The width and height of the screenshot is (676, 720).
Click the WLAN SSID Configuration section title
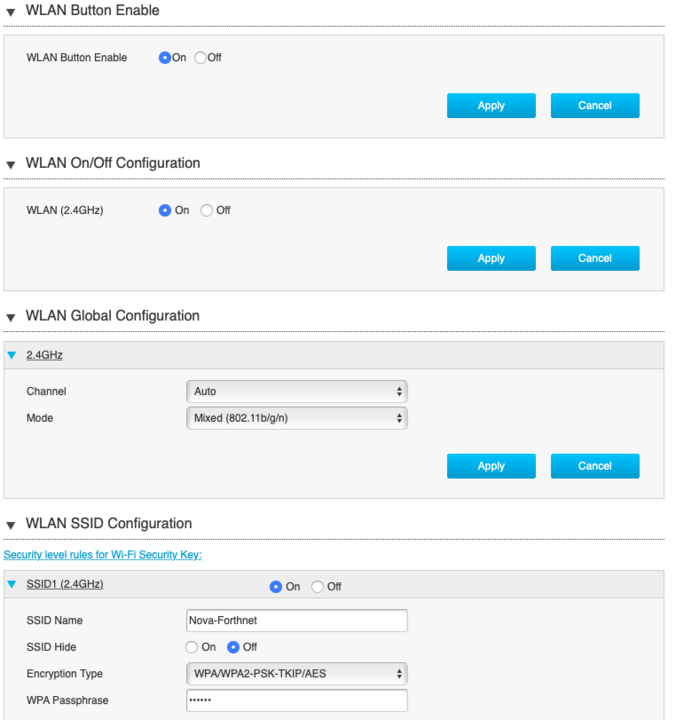tap(109, 523)
